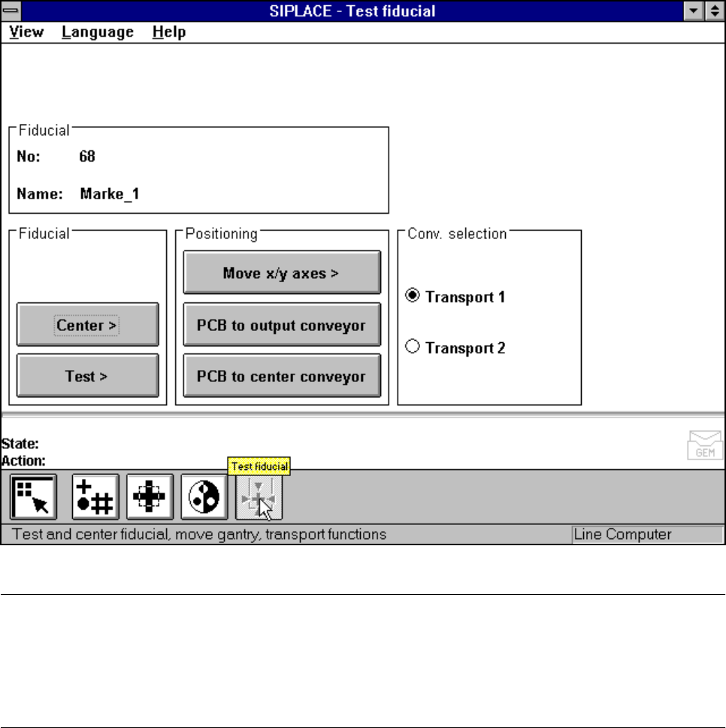Click the fiducial number 68
This screenshot has height=728, width=726.
pyautogui.click(x=87, y=156)
